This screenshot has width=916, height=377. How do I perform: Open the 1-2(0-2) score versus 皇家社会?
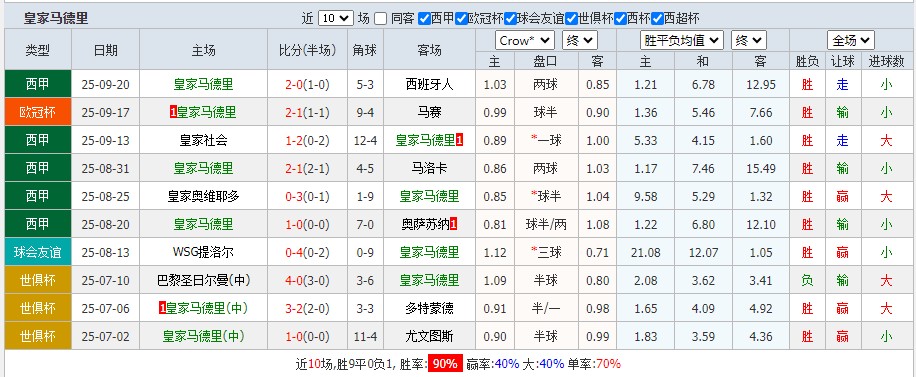tap(307, 140)
